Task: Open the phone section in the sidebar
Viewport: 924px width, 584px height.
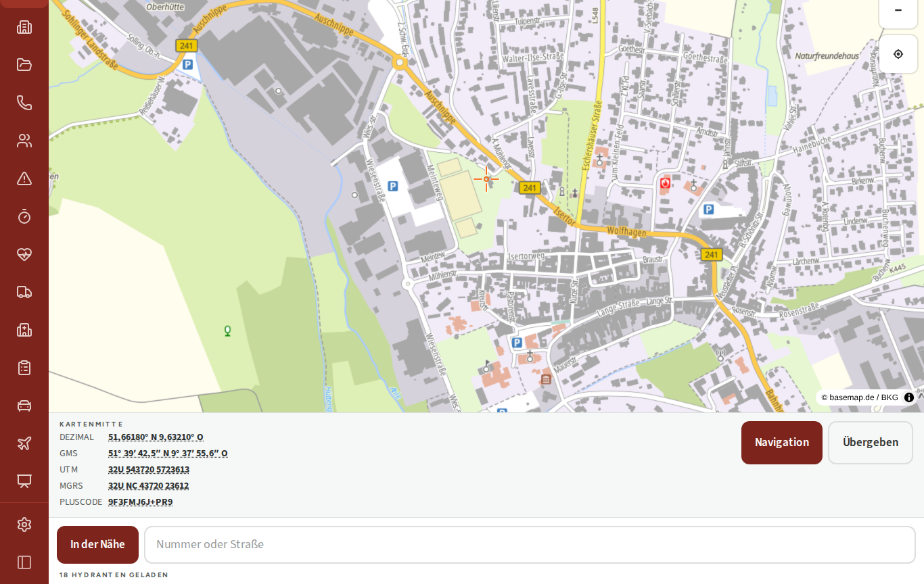Action: pos(24,103)
